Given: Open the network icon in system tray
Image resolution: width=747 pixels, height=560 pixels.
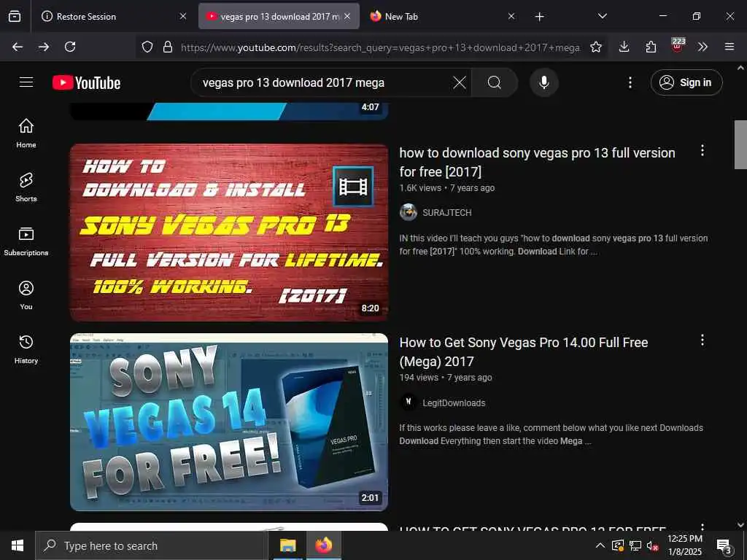Looking at the screenshot, I should tap(635, 545).
